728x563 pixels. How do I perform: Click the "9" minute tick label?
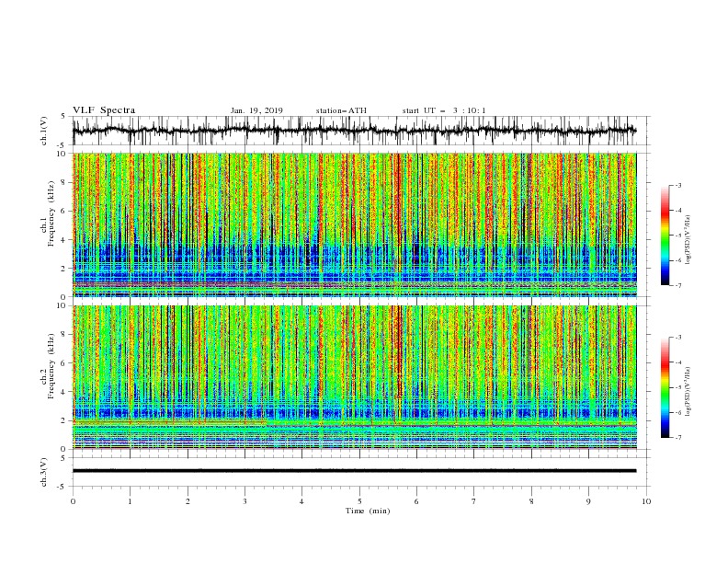pos(588,501)
